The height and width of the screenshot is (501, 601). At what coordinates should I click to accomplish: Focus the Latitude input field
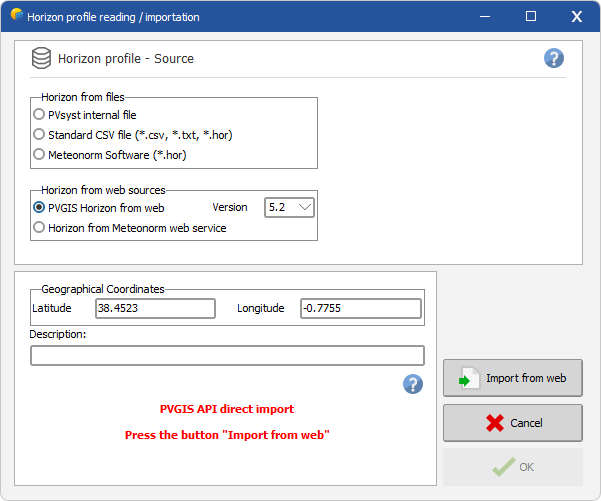click(x=155, y=308)
